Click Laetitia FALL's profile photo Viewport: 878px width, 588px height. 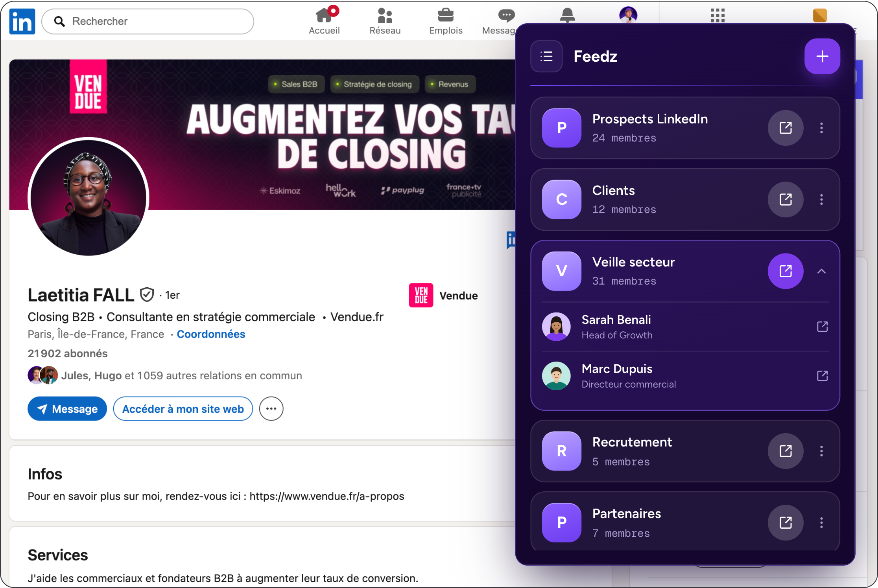point(88,197)
